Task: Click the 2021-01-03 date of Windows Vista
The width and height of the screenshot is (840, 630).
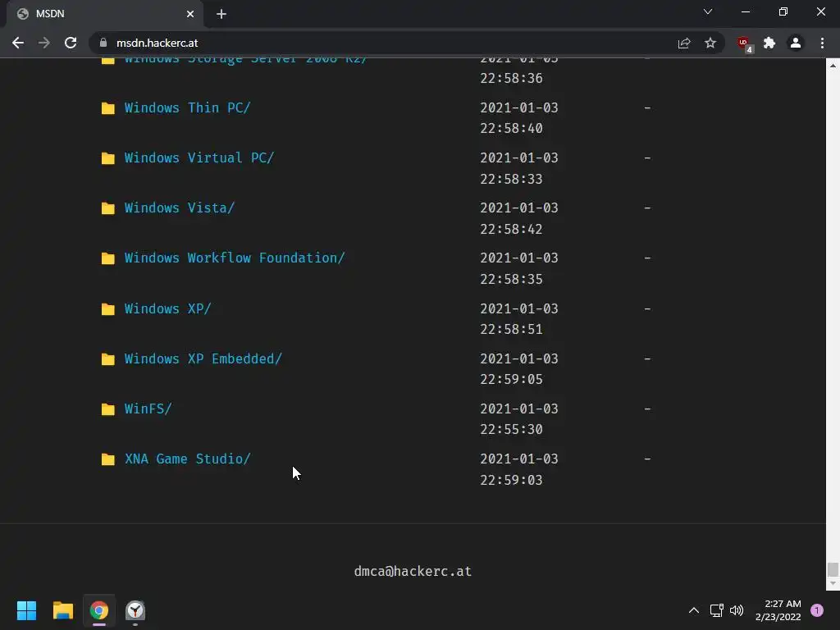Action: click(519, 208)
